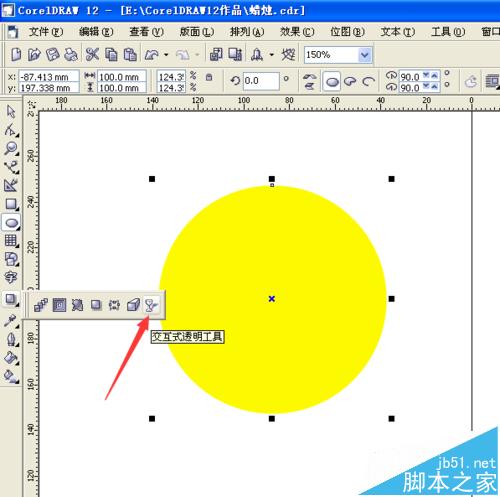The height and width of the screenshot is (497, 500).
Task: Open the 150% zoom level dropdown
Action: (x=365, y=55)
